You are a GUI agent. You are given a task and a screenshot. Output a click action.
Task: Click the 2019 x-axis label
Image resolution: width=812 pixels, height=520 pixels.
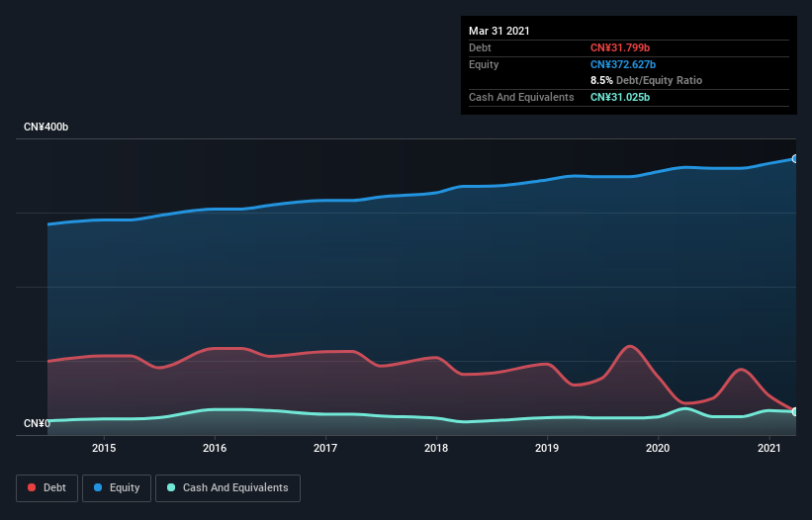tap(547, 448)
